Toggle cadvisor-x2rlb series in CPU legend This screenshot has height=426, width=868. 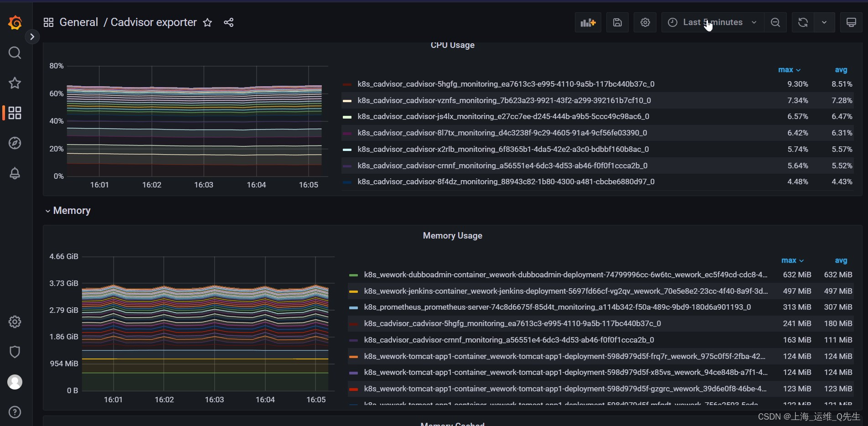tap(503, 150)
